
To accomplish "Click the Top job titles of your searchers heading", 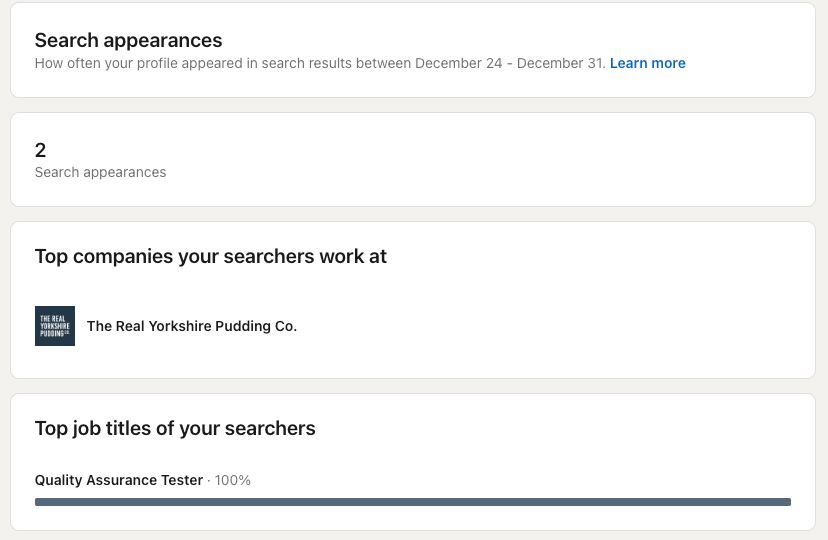I will 175,428.
